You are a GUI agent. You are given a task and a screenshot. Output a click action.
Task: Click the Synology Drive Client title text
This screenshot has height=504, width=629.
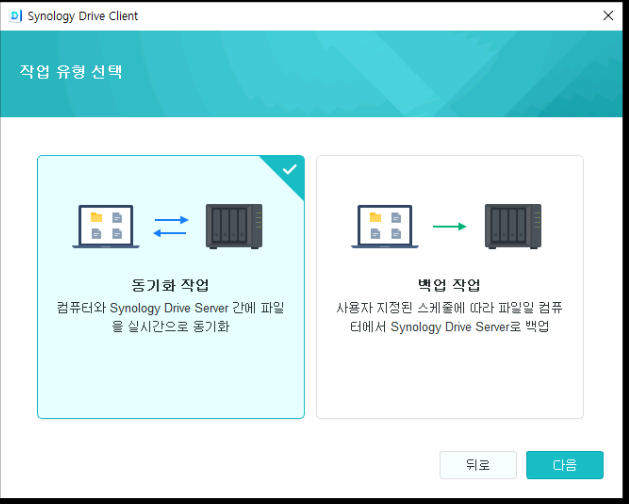83,16
